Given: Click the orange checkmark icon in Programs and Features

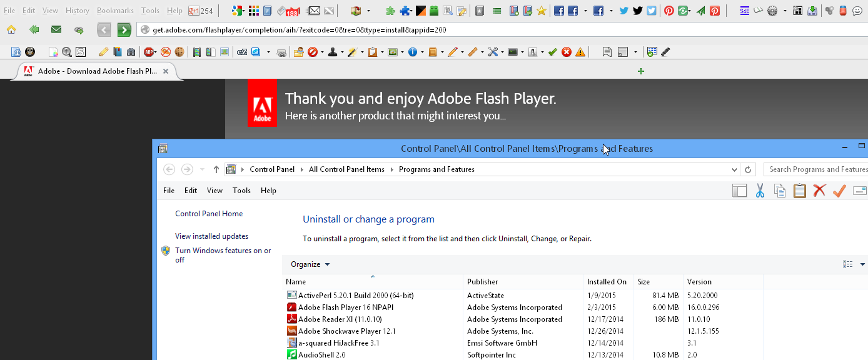Looking at the screenshot, I should [839, 191].
